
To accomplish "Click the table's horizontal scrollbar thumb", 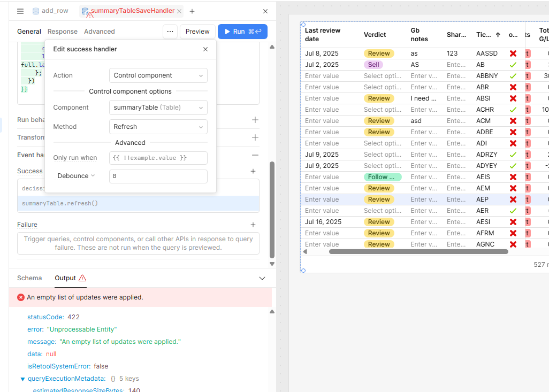I will [418, 252].
